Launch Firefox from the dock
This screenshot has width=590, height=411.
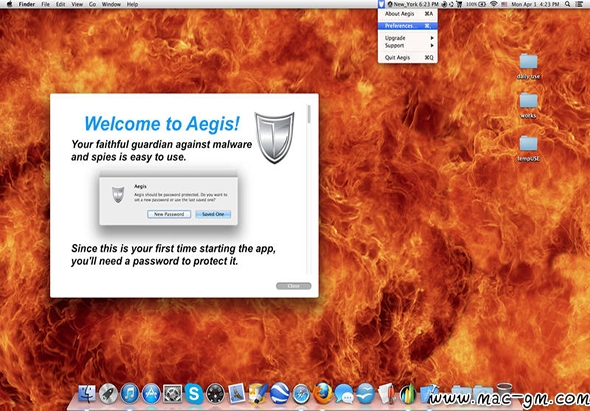(x=322, y=394)
